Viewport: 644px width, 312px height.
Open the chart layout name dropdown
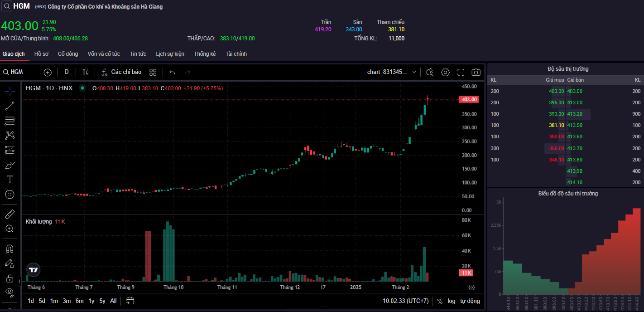(392, 72)
